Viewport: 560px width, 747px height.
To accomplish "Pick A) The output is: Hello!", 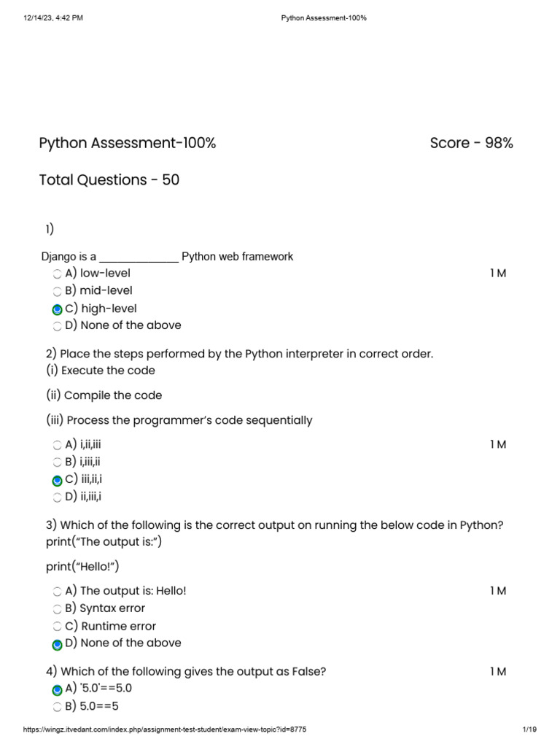I will pos(58,592).
